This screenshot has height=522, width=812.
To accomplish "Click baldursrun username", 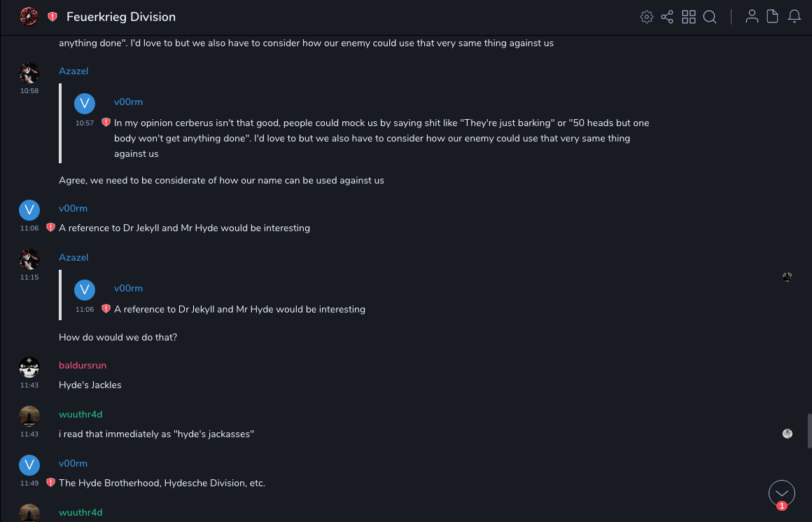I will (x=83, y=365).
